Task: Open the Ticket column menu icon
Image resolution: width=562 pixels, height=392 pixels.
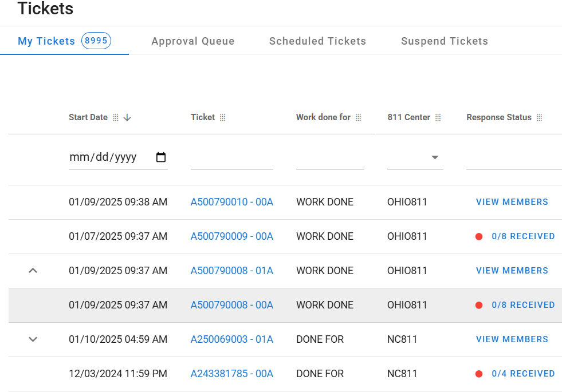Action: tap(223, 118)
